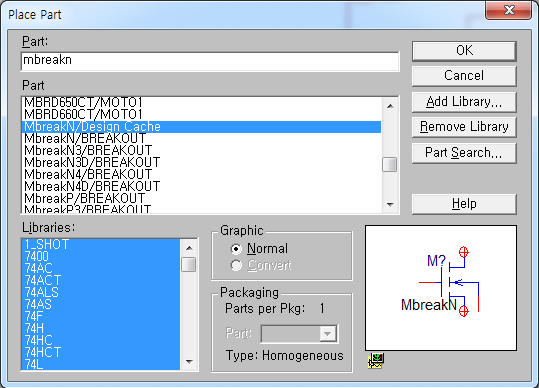Screen dimensions: 539x388
Task: Select 7400 library
Action: 101,256
